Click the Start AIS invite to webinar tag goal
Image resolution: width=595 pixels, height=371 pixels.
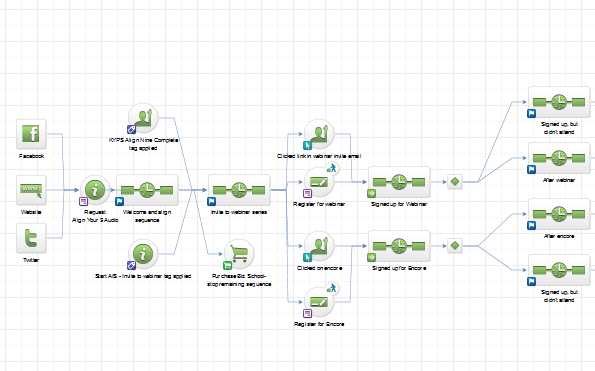click(x=143, y=254)
